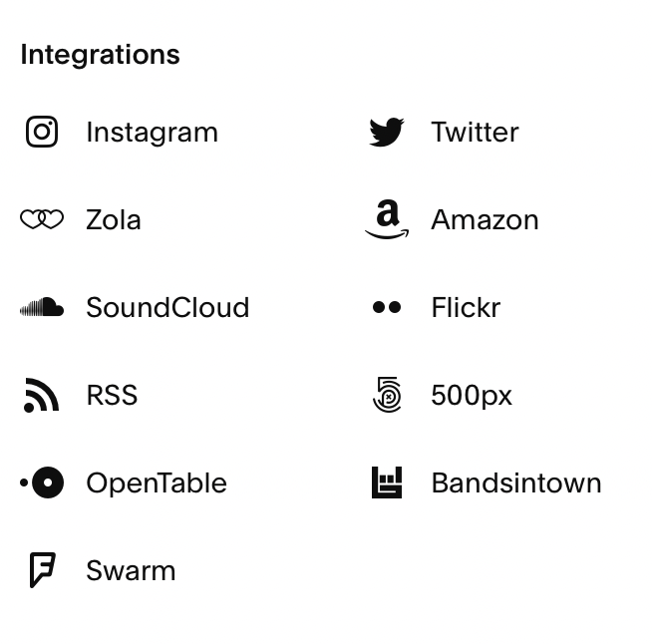The image size is (652, 644).
Task: Click the OpenTable logo icon
Action: coord(42,483)
